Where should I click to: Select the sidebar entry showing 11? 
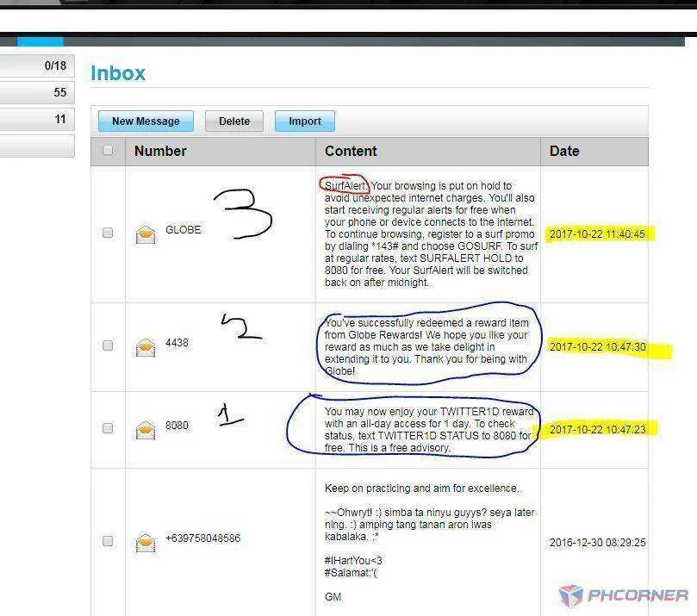(x=37, y=119)
